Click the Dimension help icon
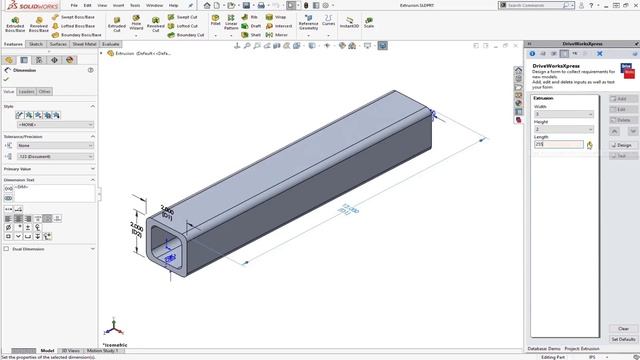Image resolution: width=640 pixels, height=360 pixels. coord(91,70)
